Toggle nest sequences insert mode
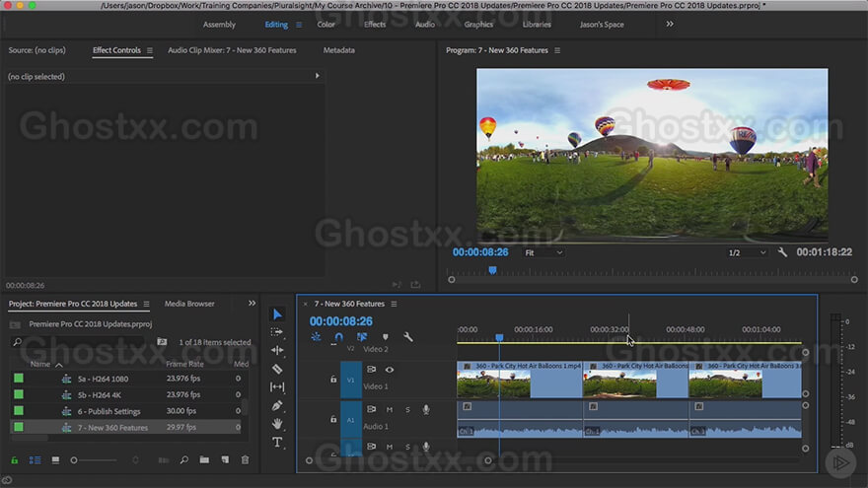 pyautogui.click(x=316, y=337)
